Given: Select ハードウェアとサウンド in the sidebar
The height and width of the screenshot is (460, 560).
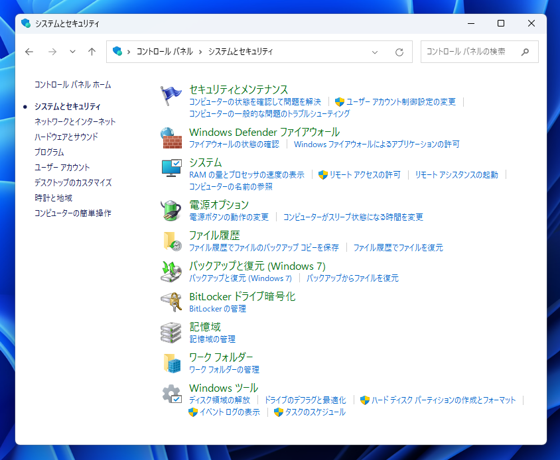Looking at the screenshot, I should click(x=66, y=137).
